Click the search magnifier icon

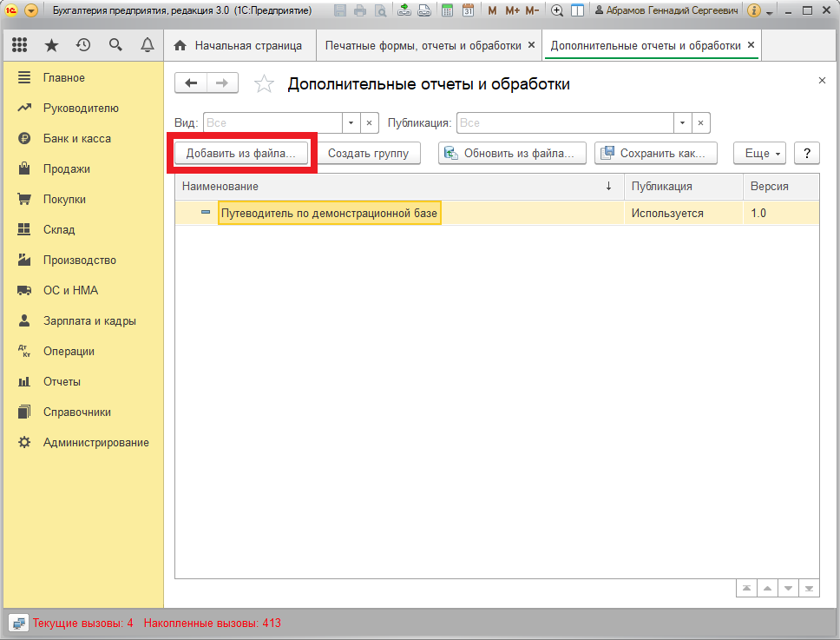[115, 45]
